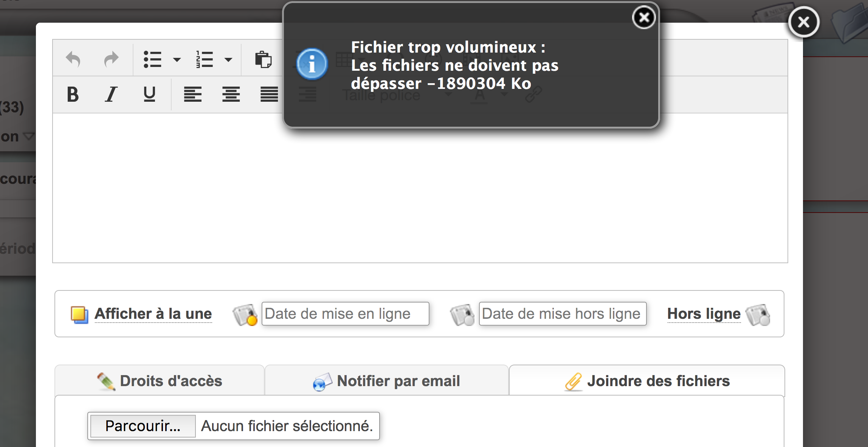Close the Fichier trop volumineux notification
This screenshot has height=447, width=868.
click(x=644, y=17)
